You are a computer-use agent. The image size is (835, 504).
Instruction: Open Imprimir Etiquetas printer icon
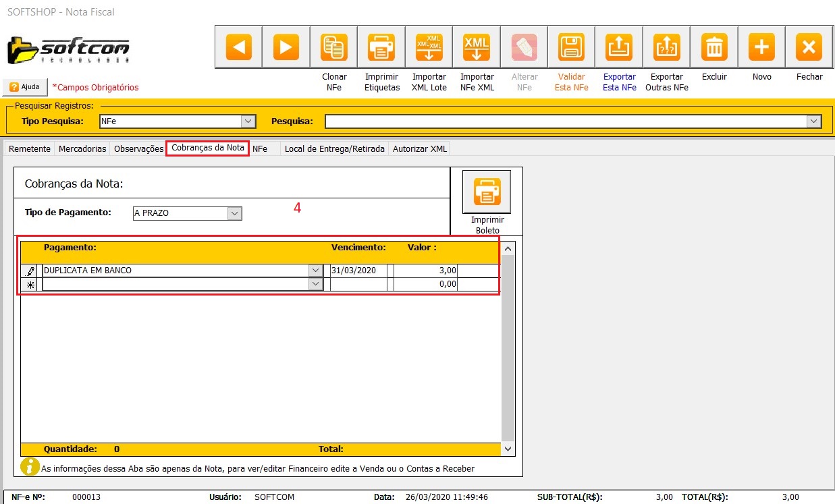(x=381, y=47)
